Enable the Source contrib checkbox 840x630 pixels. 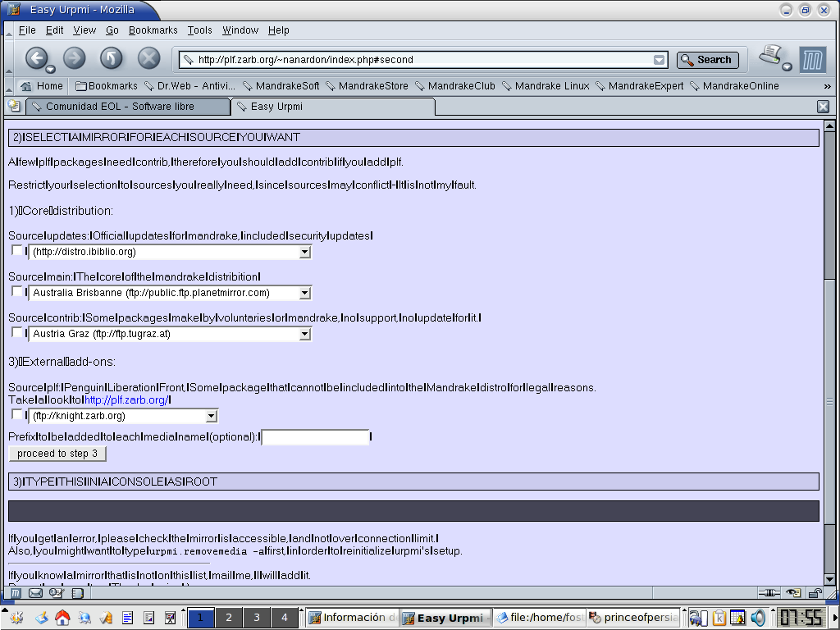click(x=16, y=332)
